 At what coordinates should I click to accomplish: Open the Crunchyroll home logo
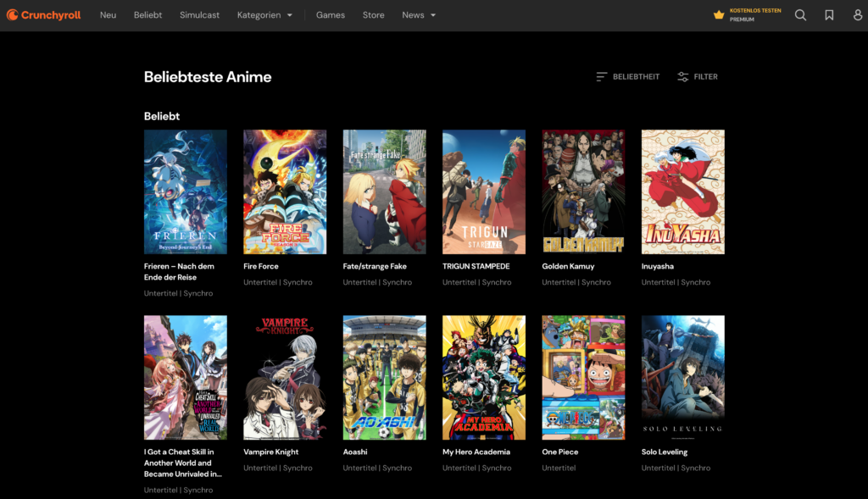point(44,15)
